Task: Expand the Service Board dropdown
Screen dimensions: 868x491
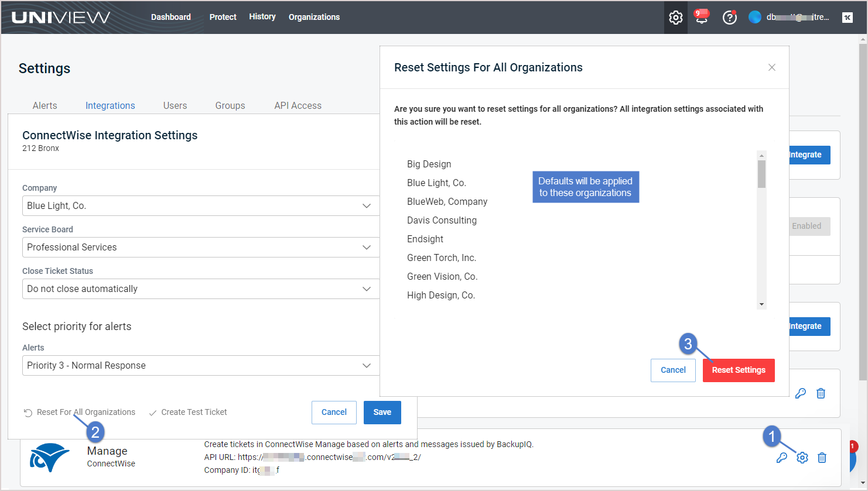Action: [x=201, y=248]
